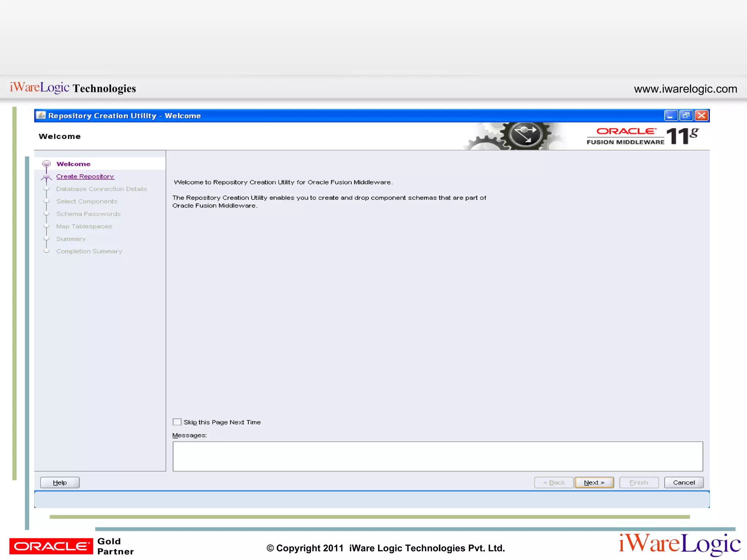Click the Welcome step bullet icon
Viewport: 747px width, 560px height.
(46, 164)
